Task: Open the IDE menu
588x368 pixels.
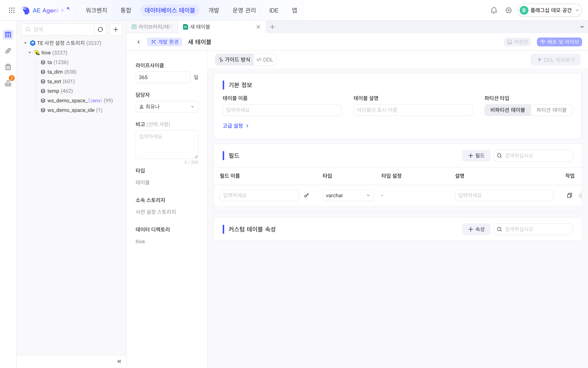Action: click(x=274, y=10)
